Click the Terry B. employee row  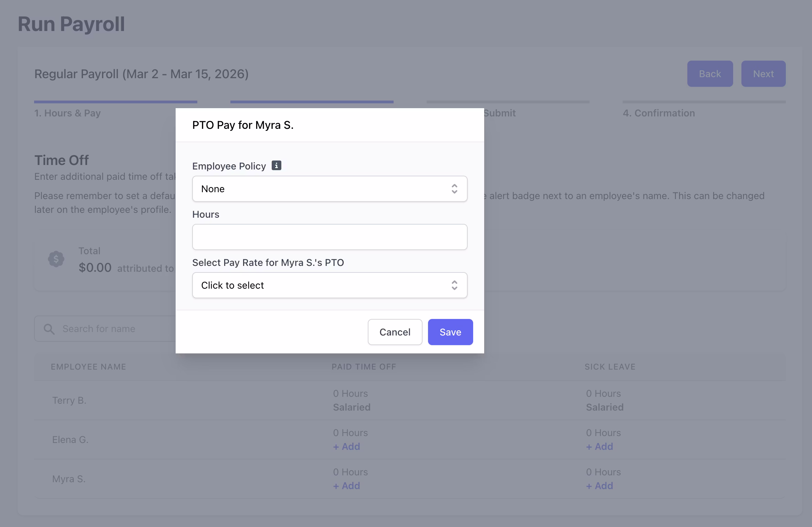click(69, 400)
